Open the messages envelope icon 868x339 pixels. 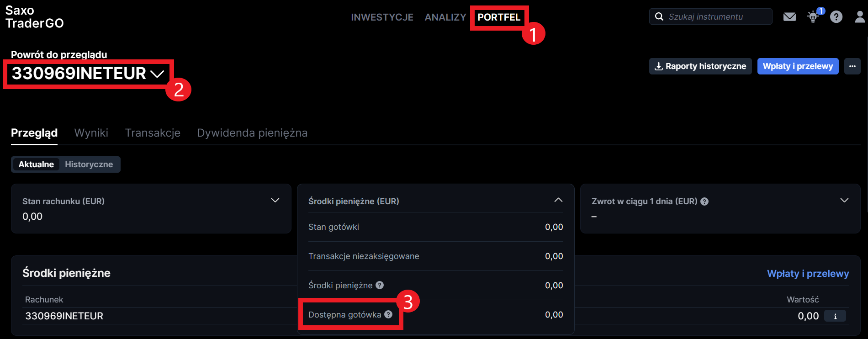click(789, 17)
